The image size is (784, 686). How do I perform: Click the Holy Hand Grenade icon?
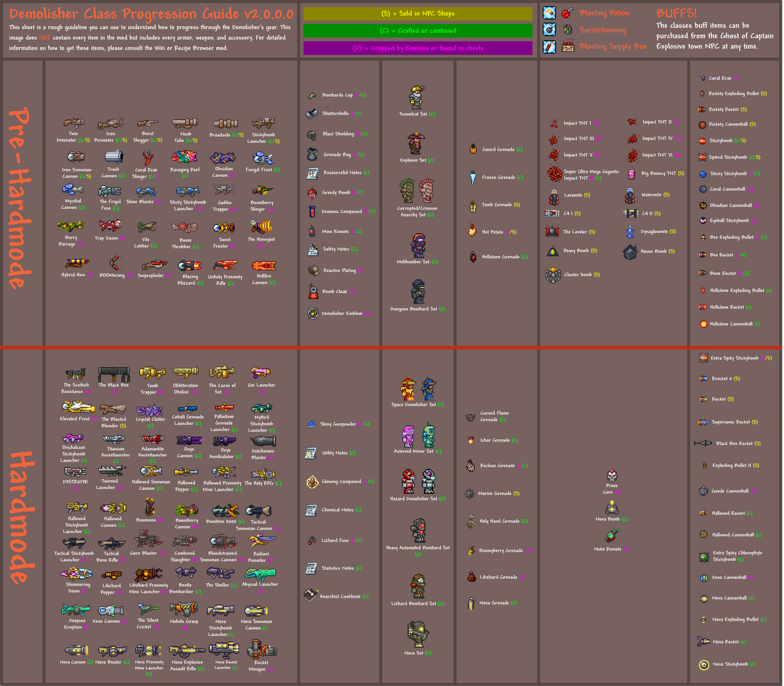coord(470,521)
